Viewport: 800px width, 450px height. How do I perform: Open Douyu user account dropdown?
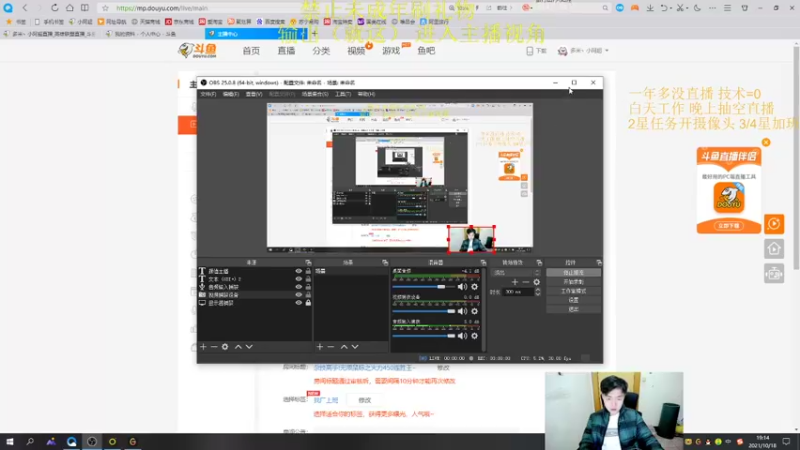(x=584, y=51)
